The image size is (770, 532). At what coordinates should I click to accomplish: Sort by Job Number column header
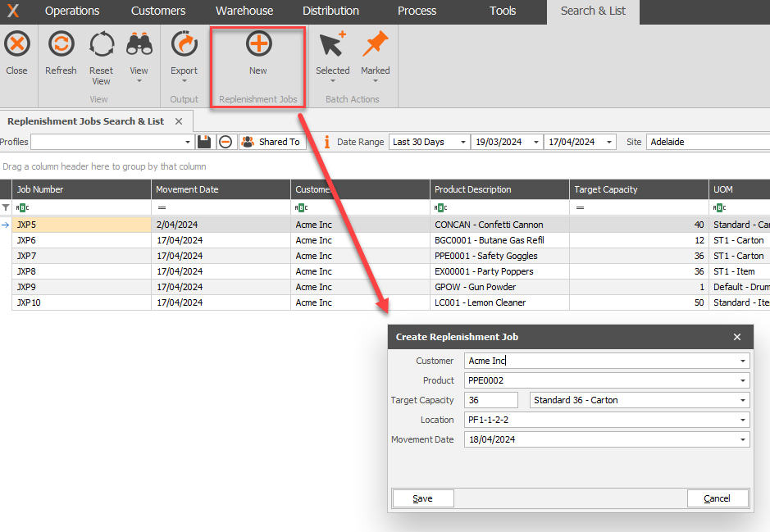(81, 189)
